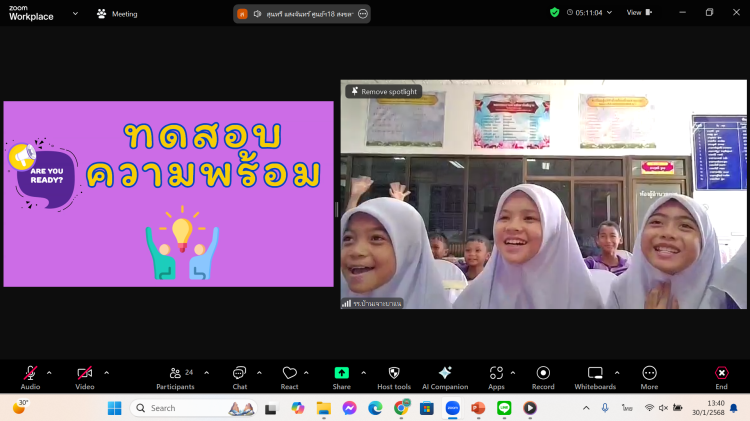This screenshot has height=421, width=750.
Task: Click the Meeting tab in title bar
Action: click(117, 14)
